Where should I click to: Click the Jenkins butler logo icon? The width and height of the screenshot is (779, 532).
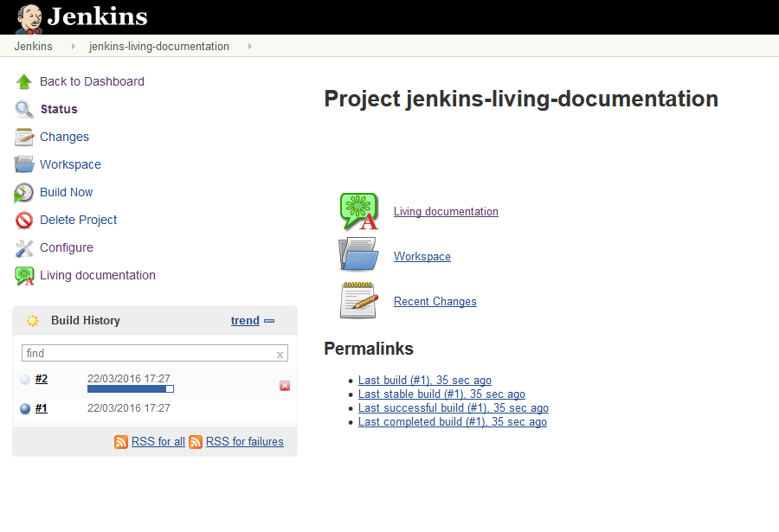click(x=29, y=18)
